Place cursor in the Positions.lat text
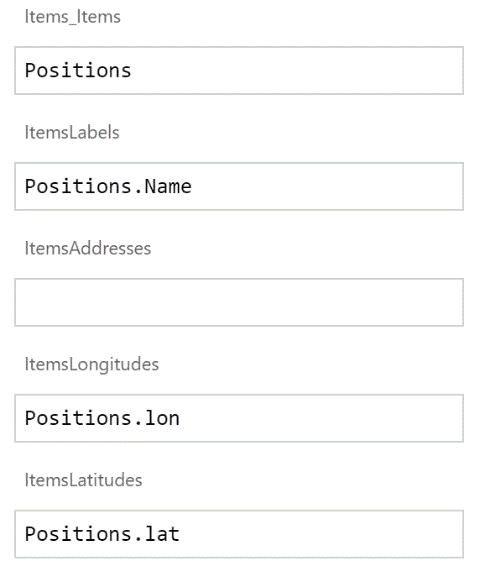The image size is (480, 582). [102, 534]
